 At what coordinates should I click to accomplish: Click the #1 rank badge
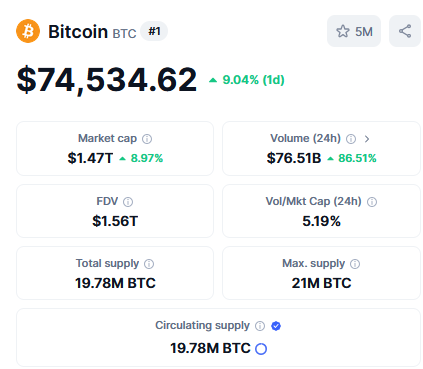tap(154, 31)
